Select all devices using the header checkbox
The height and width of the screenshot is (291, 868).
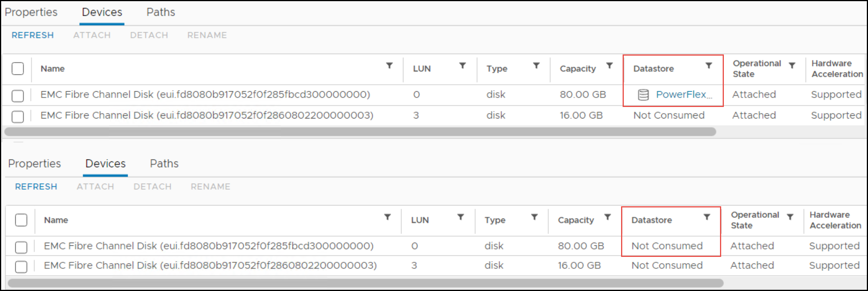[x=18, y=69]
